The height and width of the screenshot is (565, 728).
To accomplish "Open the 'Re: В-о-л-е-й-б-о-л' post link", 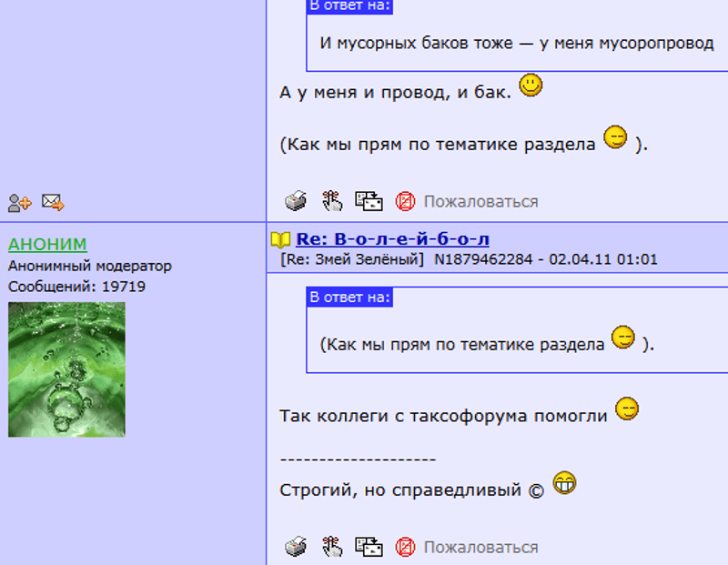I will coord(392,239).
